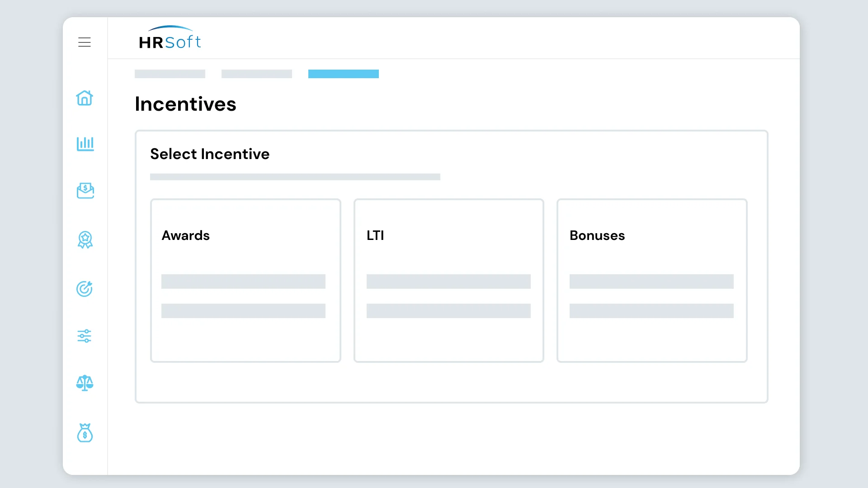868x488 pixels.
Task: Choose the Bonuses incentive card
Action: point(652,281)
